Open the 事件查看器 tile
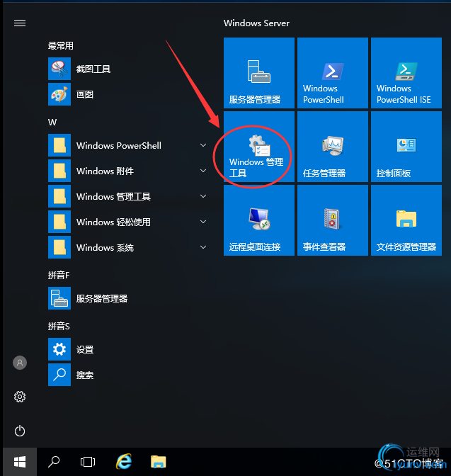 (x=333, y=220)
